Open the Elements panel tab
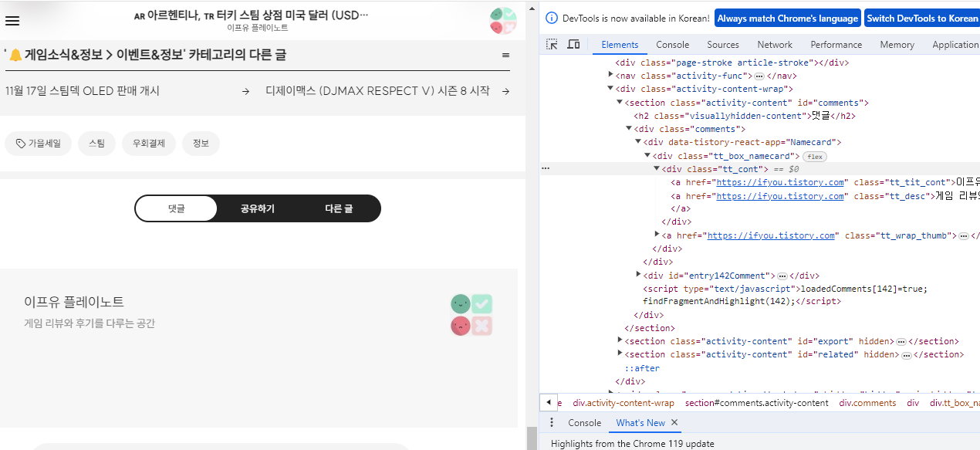 click(x=620, y=45)
